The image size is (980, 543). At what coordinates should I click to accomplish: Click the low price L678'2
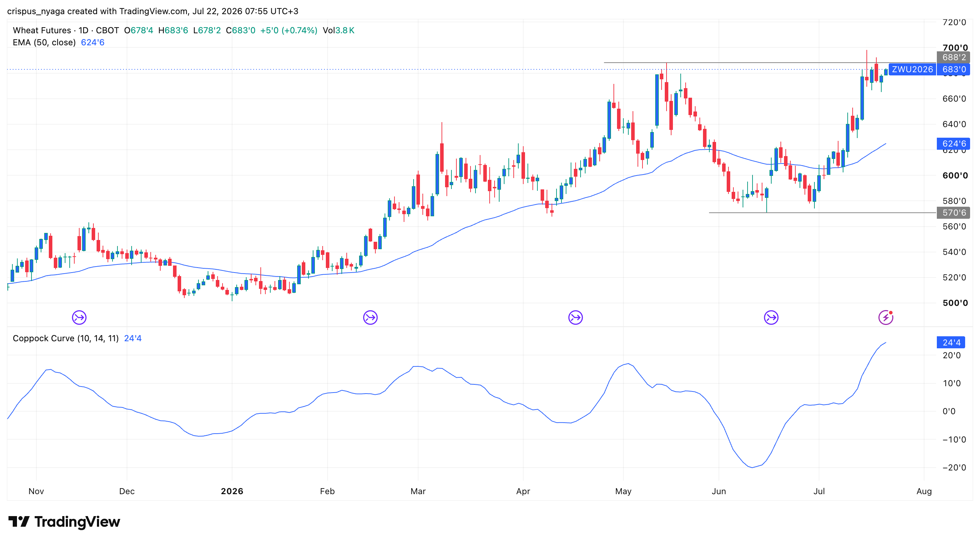[207, 30]
